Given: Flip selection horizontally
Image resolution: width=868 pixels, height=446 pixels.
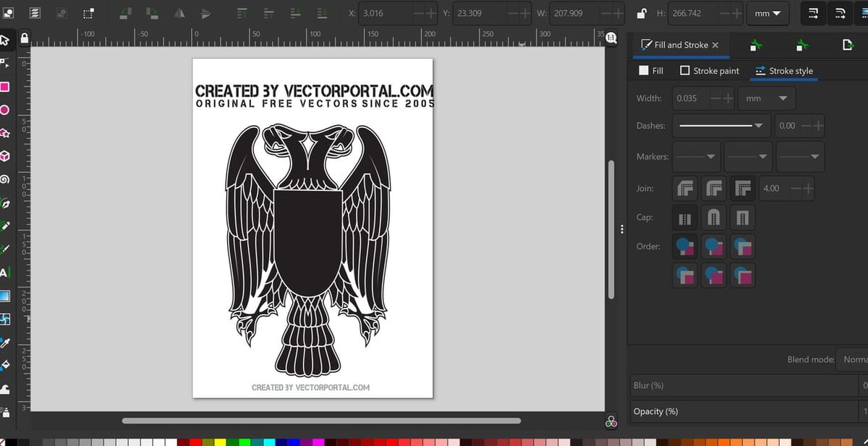Looking at the screenshot, I should 180,13.
